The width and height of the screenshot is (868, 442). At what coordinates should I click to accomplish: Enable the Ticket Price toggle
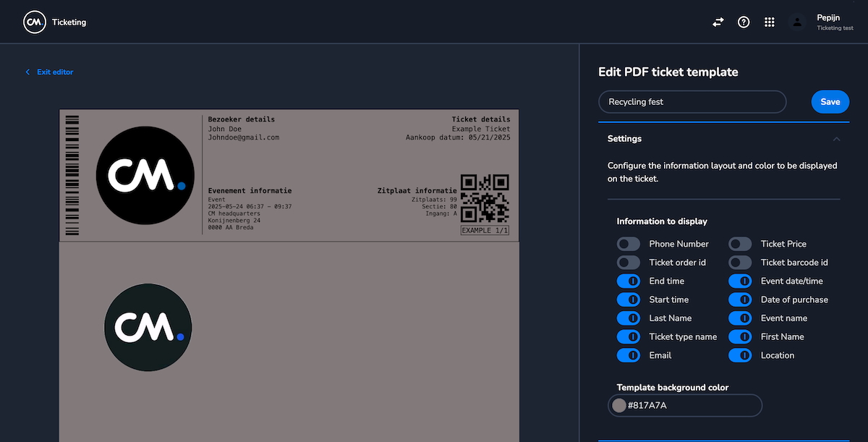point(740,244)
